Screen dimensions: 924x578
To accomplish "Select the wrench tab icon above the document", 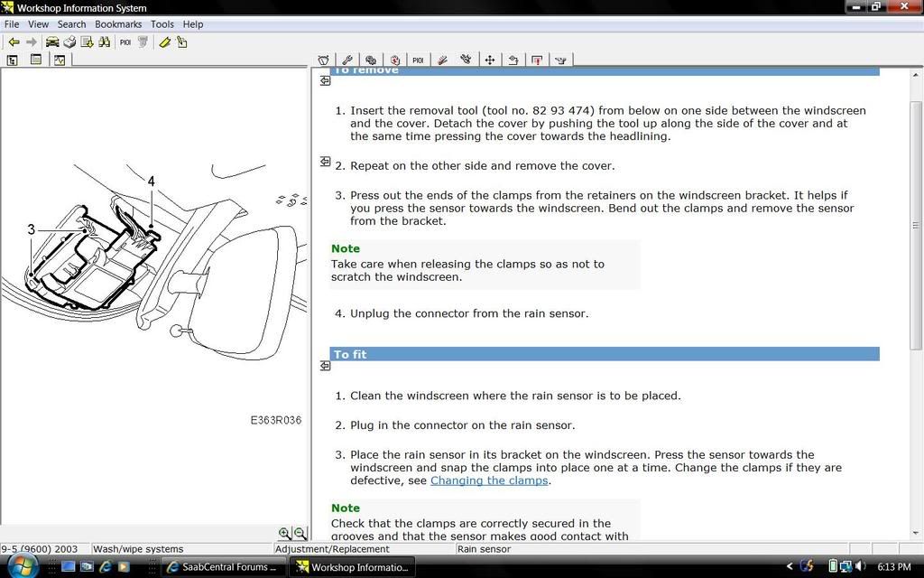I will coord(347,61).
